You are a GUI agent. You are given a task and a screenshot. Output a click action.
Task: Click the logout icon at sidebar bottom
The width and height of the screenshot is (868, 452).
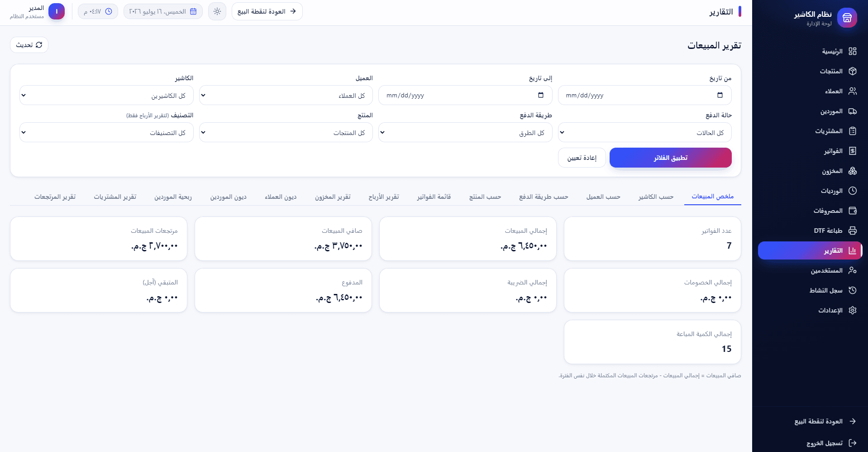coord(853,443)
